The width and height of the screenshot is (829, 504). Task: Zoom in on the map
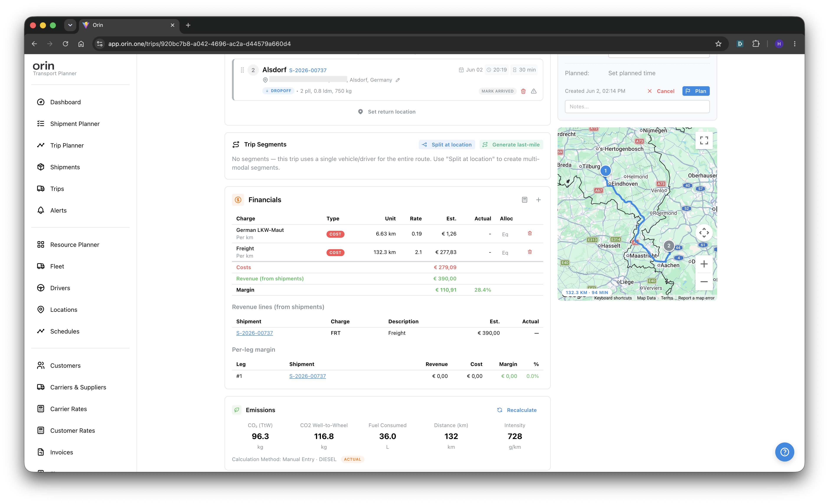(704, 264)
